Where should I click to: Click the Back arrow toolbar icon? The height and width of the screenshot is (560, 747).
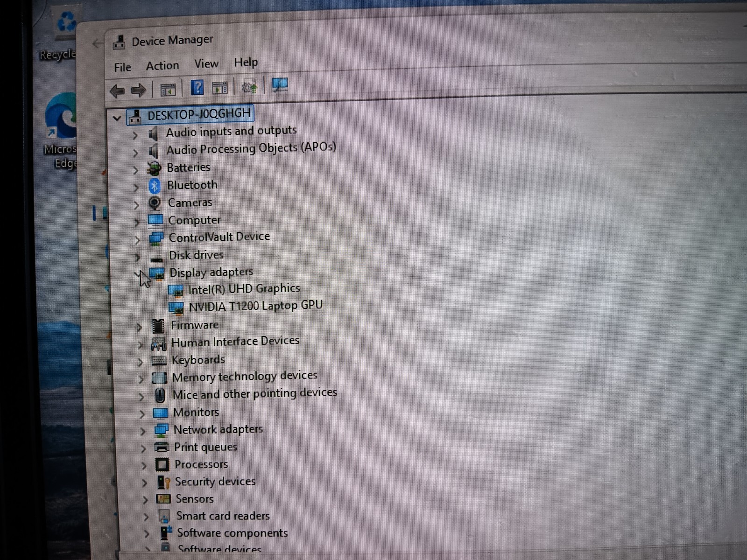tap(117, 91)
